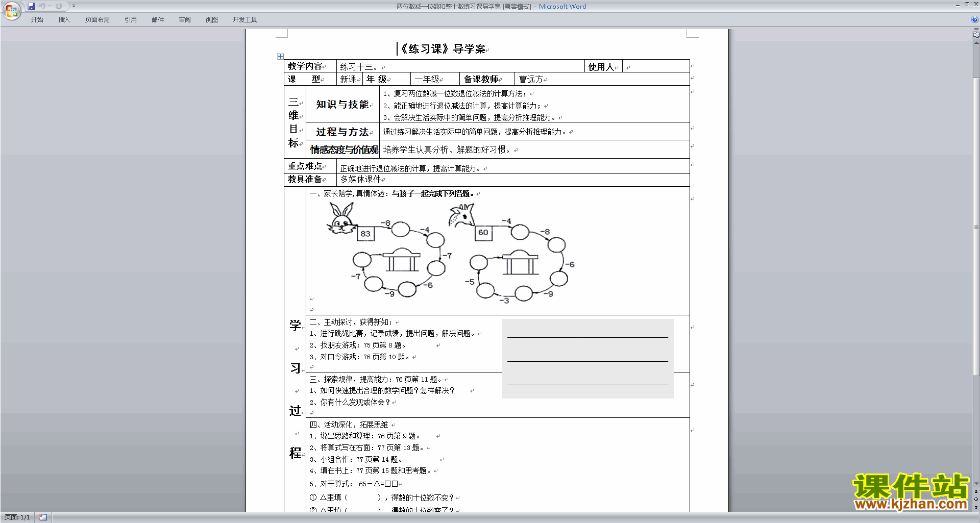Click the 新课 cell
The height and width of the screenshot is (523, 980).
click(x=350, y=79)
